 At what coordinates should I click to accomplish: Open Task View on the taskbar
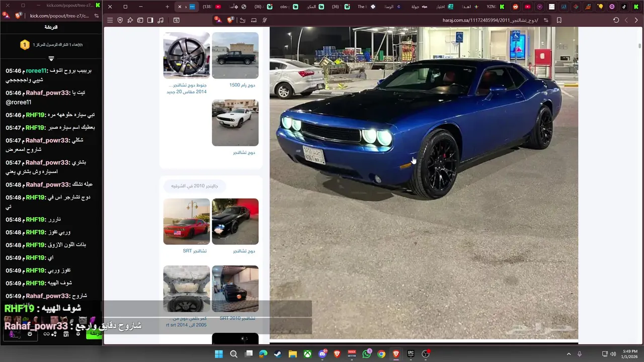[x=249, y=354]
